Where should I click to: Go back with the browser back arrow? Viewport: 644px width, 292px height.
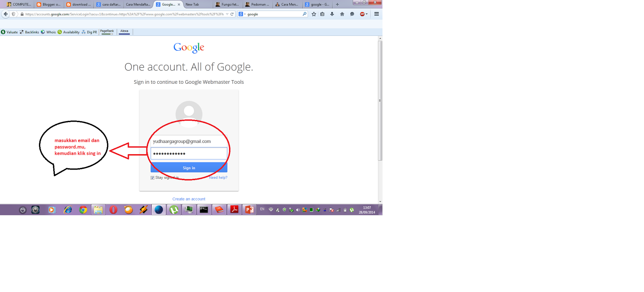(x=6, y=14)
